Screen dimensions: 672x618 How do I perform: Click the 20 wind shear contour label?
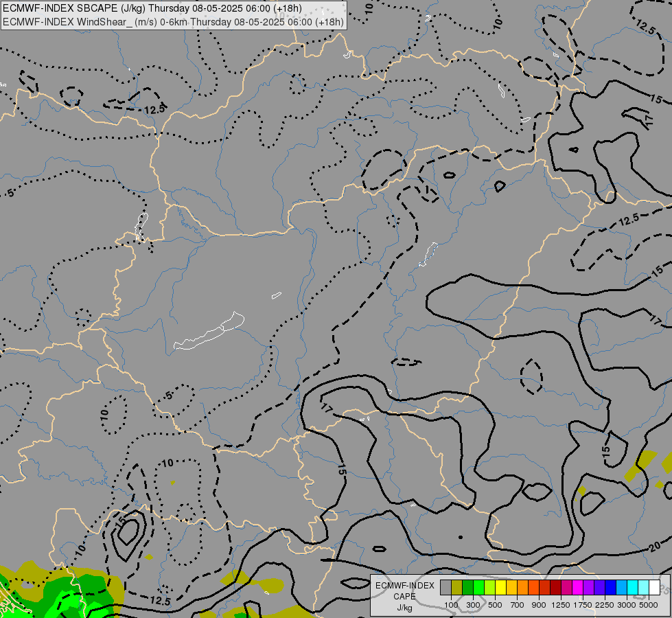pos(654,547)
